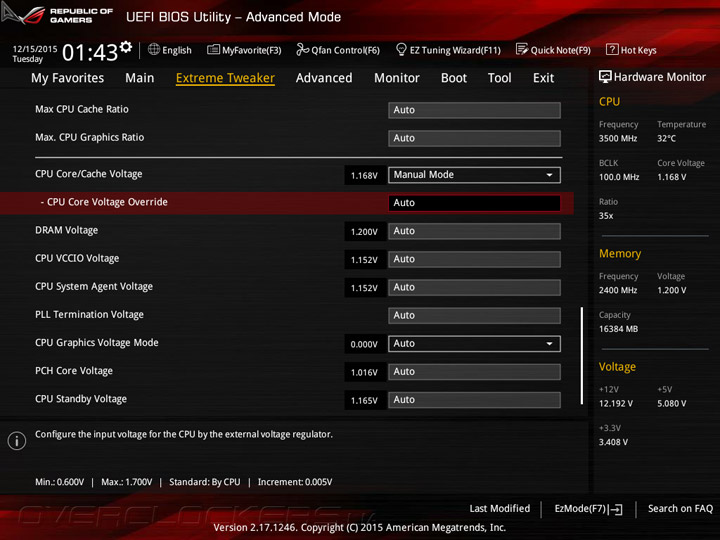Select the Max CPU Cache Ratio label
This screenshot has height=540, width=720.
click(x=82, y=109)
